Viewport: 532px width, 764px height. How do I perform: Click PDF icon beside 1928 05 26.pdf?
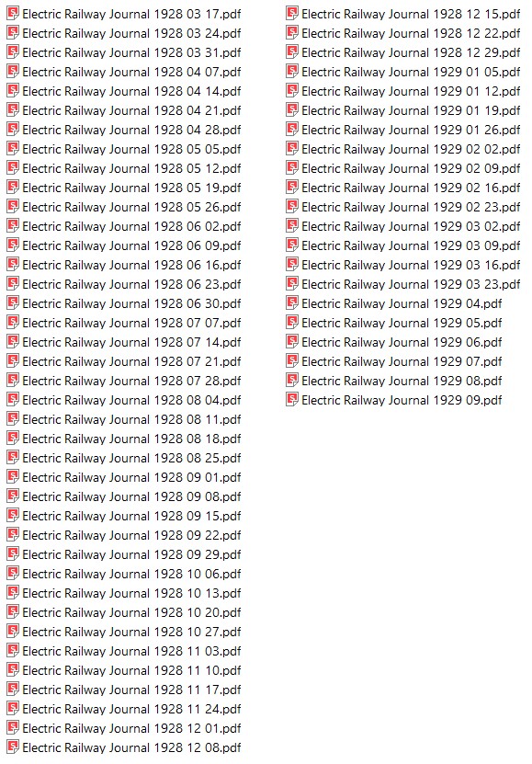click(13, 207)
